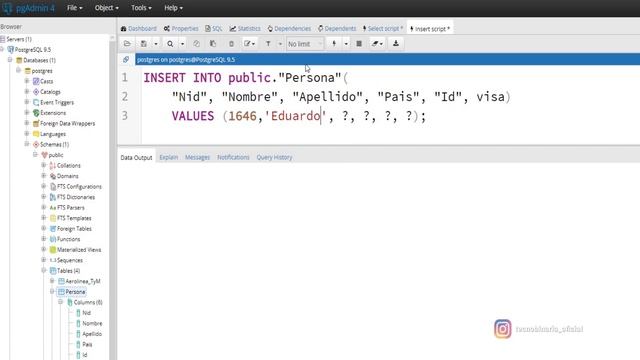The image size is (640, 360).
Task: Open the Help menu
Action: tap(173, 8)
